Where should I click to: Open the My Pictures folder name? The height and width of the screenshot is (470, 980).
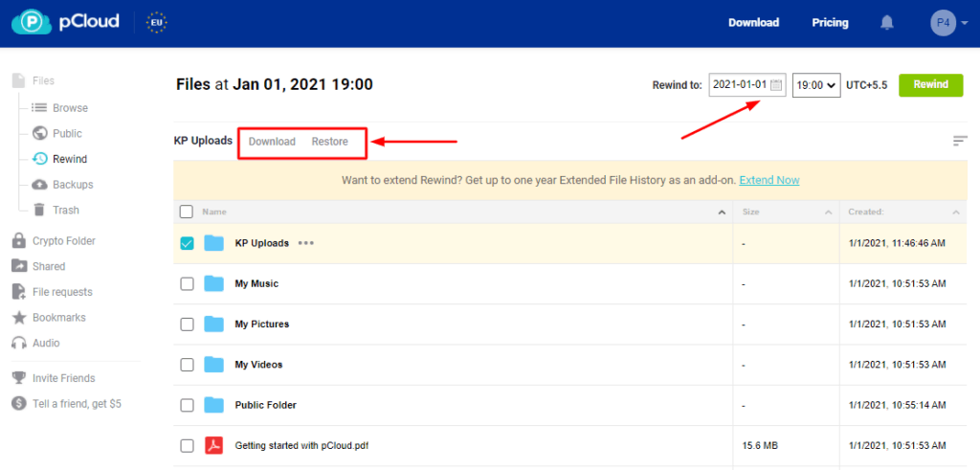262,324
